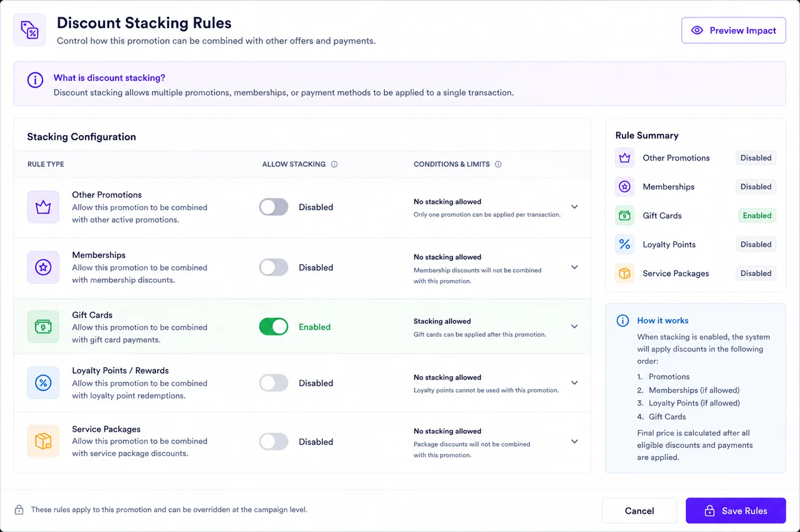Enable stacking toggle for Memberships
Image resolution: width=800 pixels, height=532 pixels.
(274, 267)
